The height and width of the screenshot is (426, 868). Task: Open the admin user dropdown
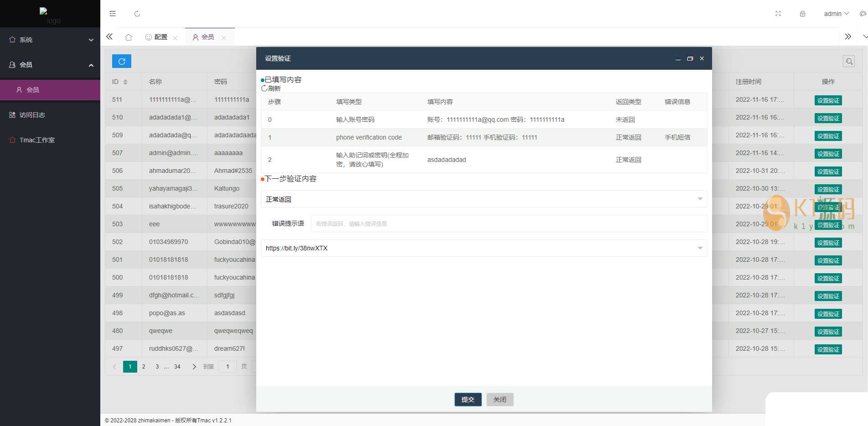(836, 14)
